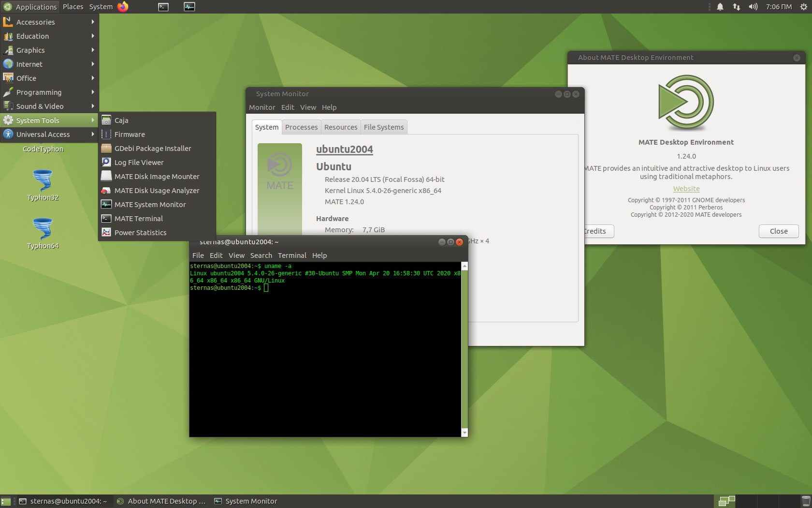Expand Graphics submenu
This screenshot has height=508, width=812.
[x=49, y=50]
